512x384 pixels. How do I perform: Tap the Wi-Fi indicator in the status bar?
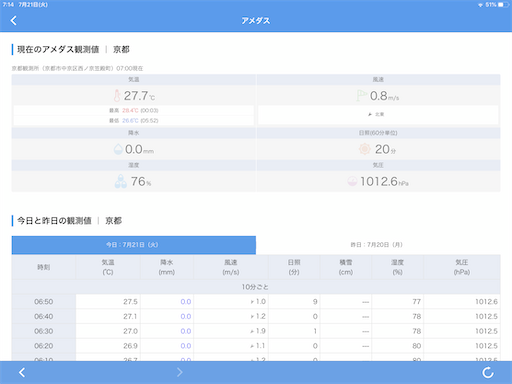tap(480, 5)
